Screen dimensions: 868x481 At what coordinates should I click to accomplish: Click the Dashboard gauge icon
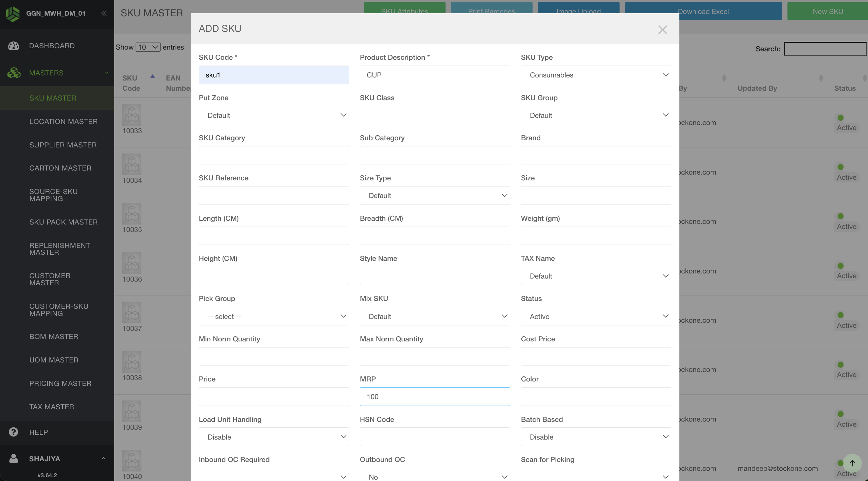coord(14,46)
